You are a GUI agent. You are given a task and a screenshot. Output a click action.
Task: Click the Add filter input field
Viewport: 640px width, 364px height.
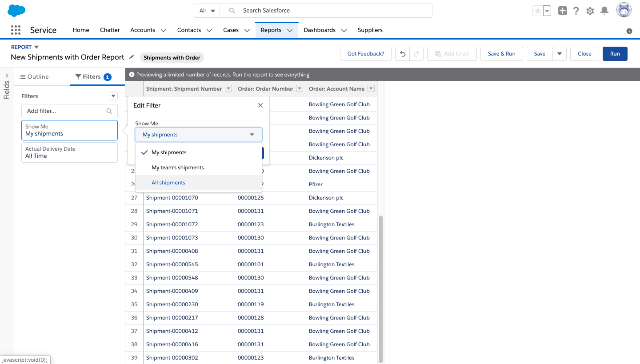point(69,111)
